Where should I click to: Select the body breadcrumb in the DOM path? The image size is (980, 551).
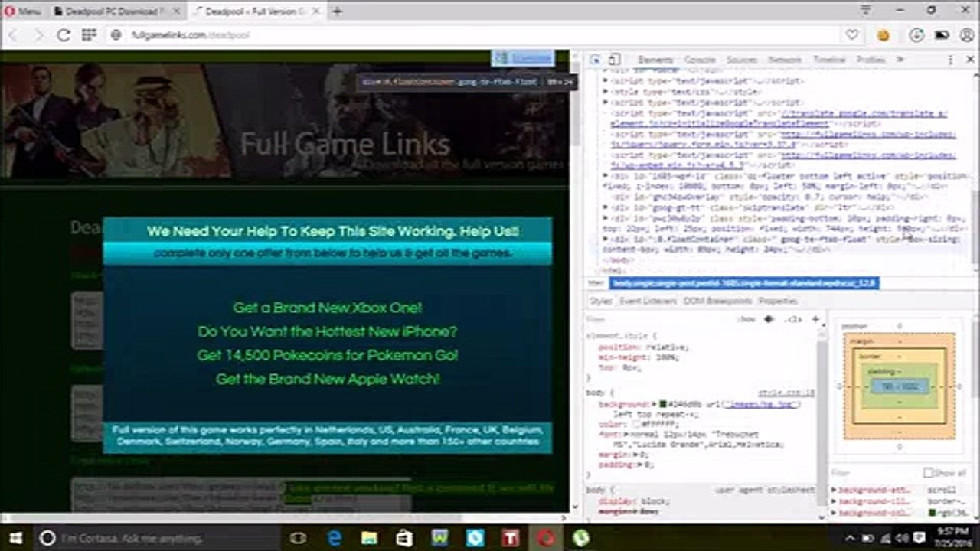[x=745, y=283]
